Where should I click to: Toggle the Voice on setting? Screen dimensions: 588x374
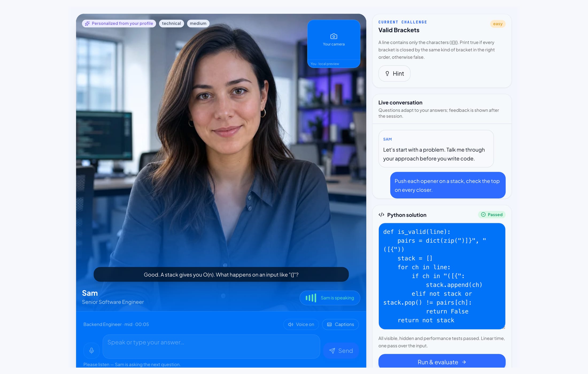pyautogui.click(x=301, y=324)
